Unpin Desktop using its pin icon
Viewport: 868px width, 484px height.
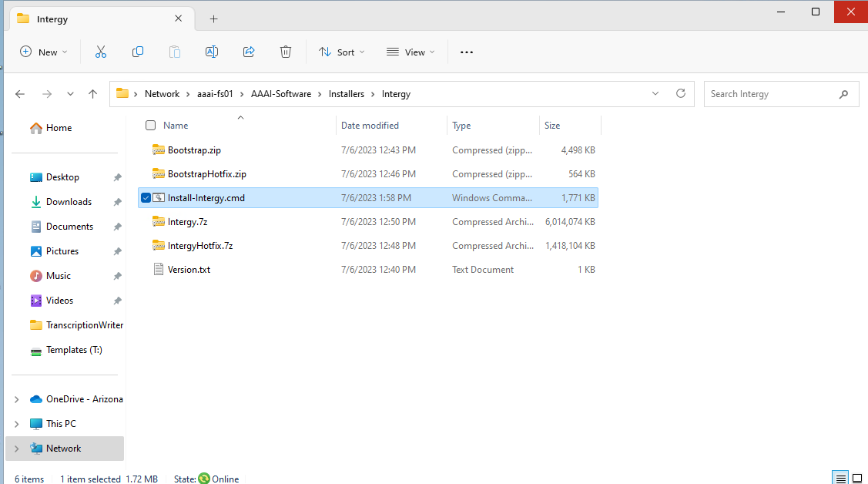click(117, 178)
